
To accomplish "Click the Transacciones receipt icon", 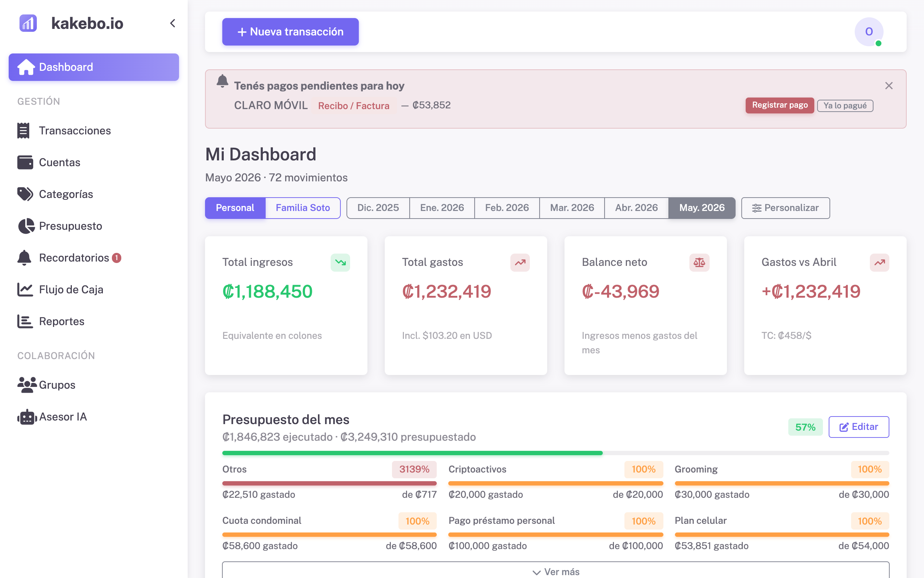I will (23, 130).
